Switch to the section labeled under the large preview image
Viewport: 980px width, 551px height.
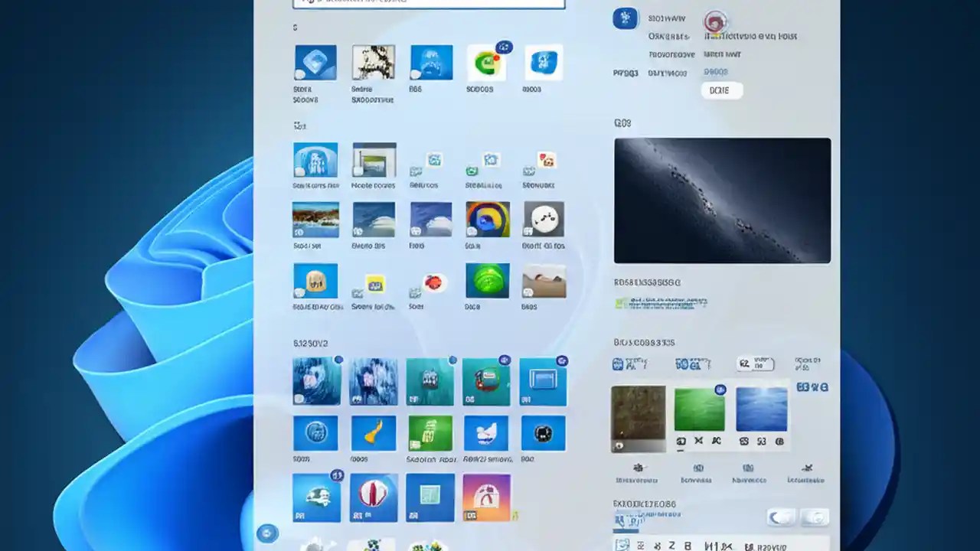647,282
